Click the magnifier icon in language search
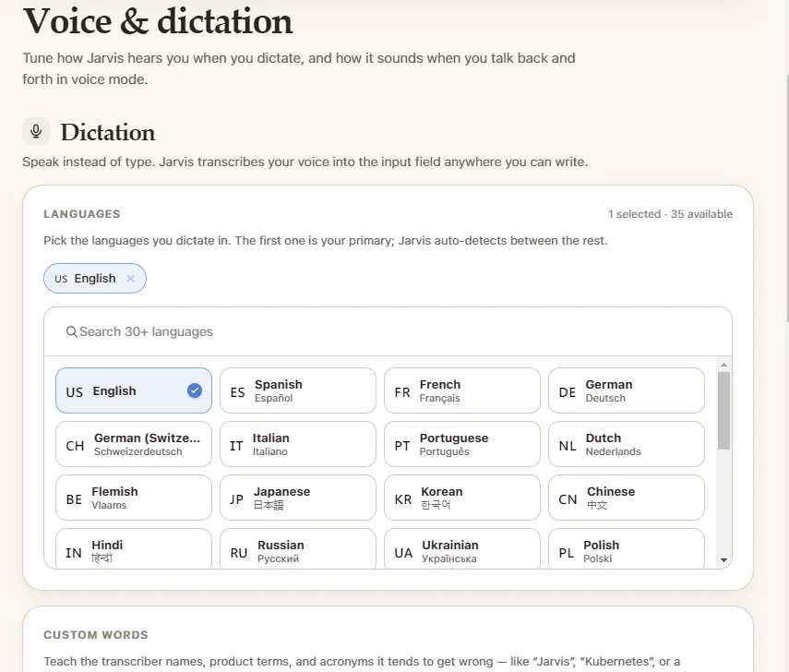This screenshot has width=789, height=672. click(x=71, y=331)
